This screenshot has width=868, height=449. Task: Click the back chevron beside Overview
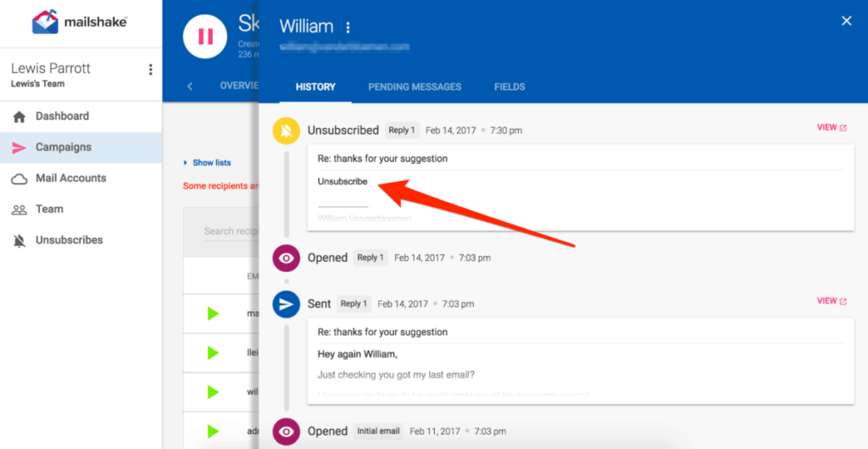point(190,86)
